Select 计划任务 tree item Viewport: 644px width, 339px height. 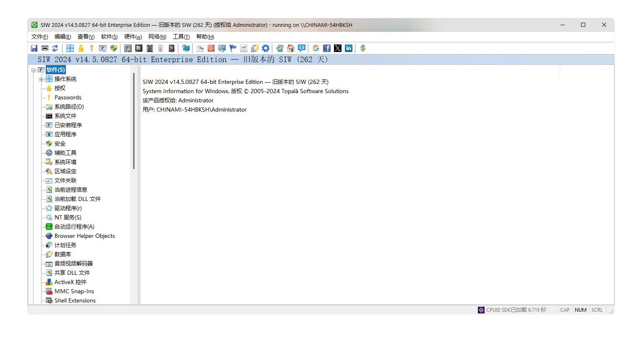[65, 245]
